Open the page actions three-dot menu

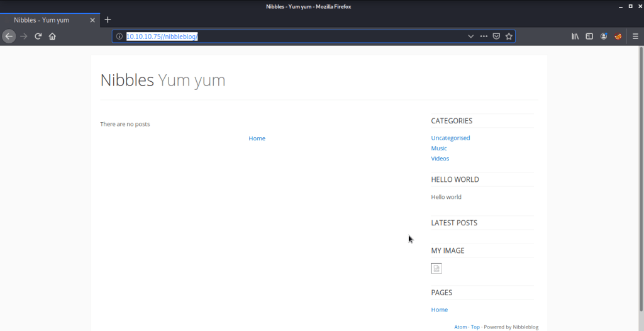pyautogui.click(x=484, y=36)
